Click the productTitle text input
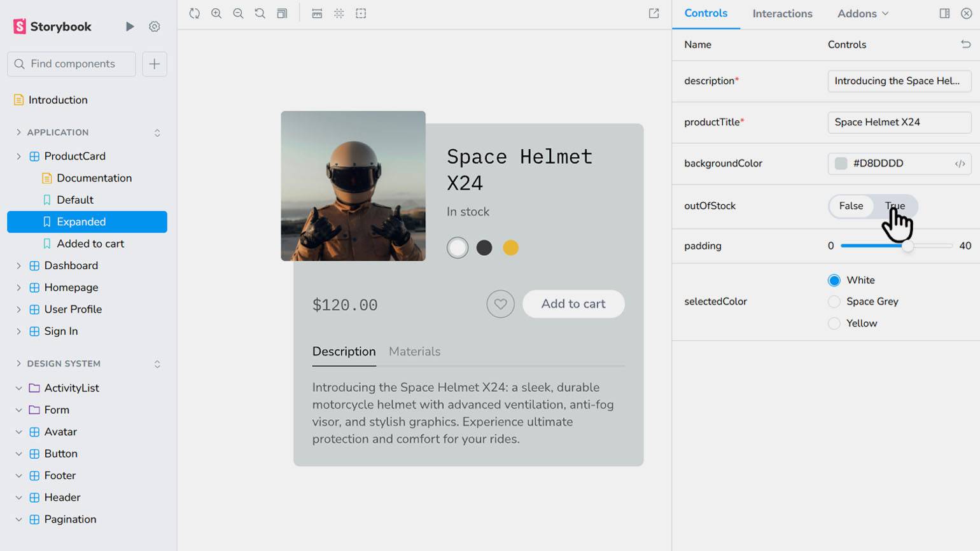This screenshot has width=980, height=551. pos(899,122)
